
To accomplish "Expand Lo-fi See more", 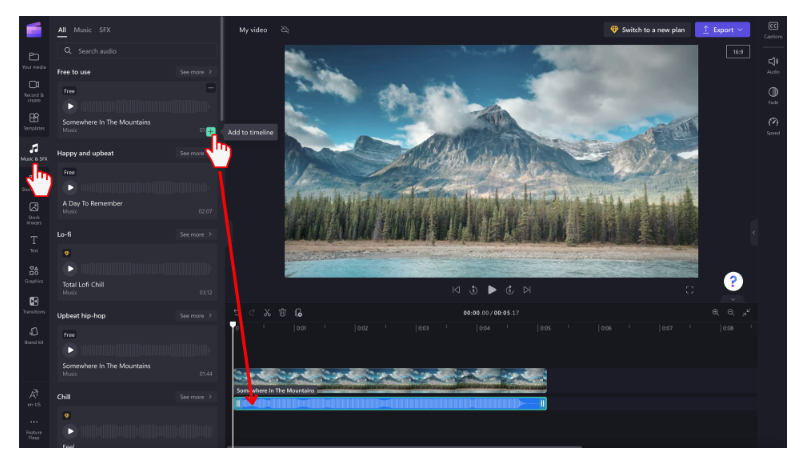I will 195,234.
